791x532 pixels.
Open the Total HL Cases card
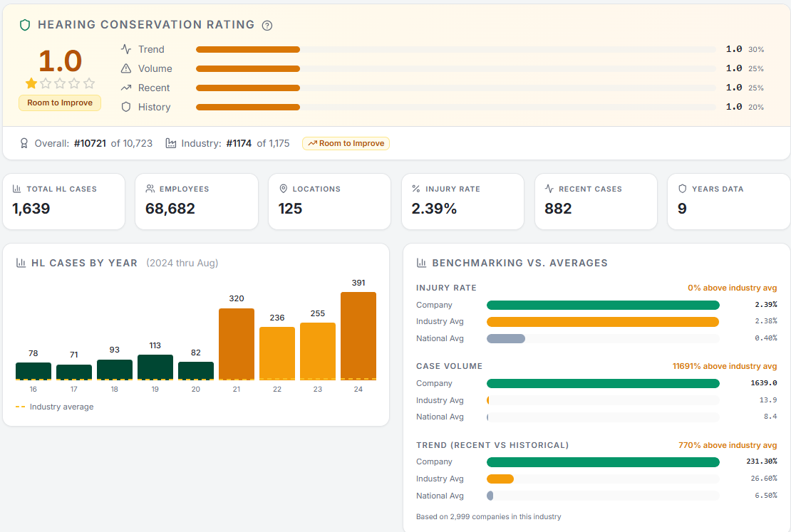(x=64, y=202)
